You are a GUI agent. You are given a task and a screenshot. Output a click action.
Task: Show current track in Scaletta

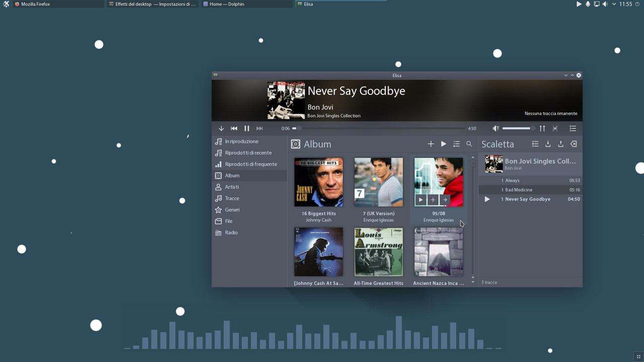pos(535,144)
